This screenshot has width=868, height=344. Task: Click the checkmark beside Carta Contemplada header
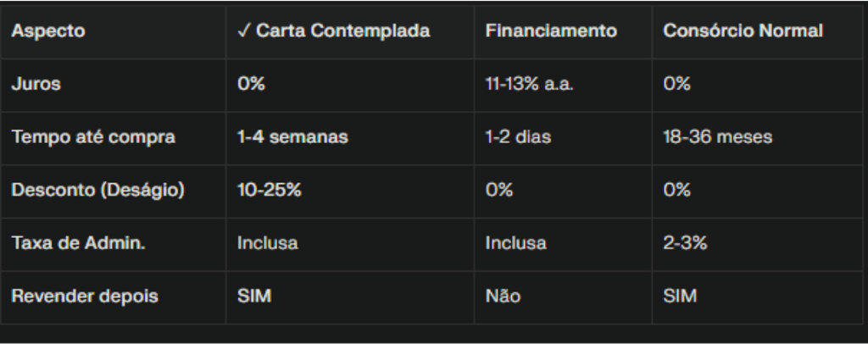(243, 31)
